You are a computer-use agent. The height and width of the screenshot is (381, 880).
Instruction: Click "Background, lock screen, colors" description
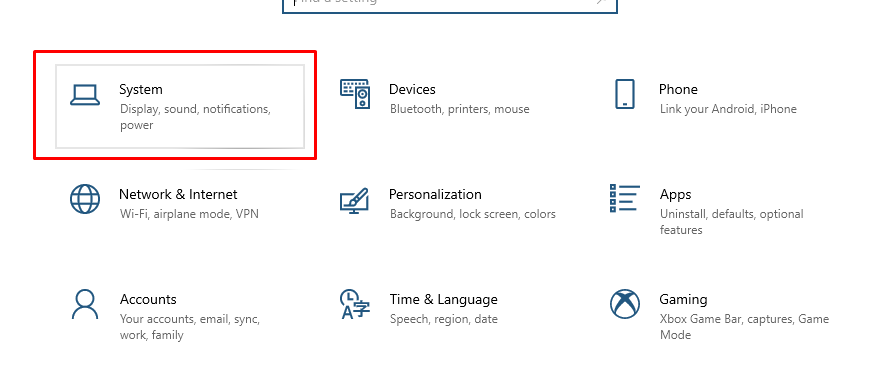(x=473, y=214)
